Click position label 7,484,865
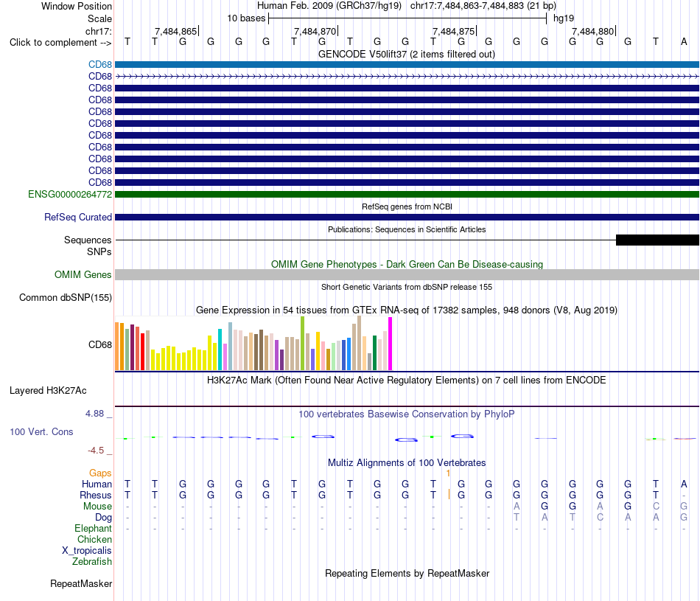Image resolution: width=700 pixels, height=601 pixels. (175, 31)
